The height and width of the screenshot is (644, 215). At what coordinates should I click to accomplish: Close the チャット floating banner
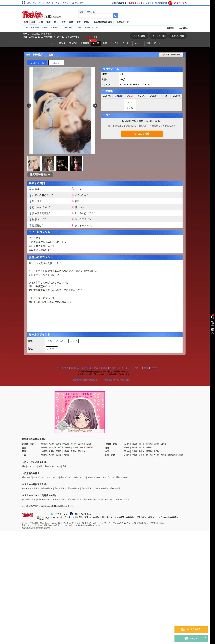(205, 637)
